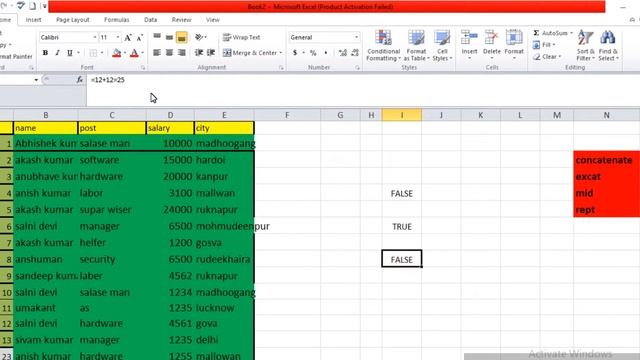Apply Comma style
Screen dimensions: 640x360
click(325, 53)
